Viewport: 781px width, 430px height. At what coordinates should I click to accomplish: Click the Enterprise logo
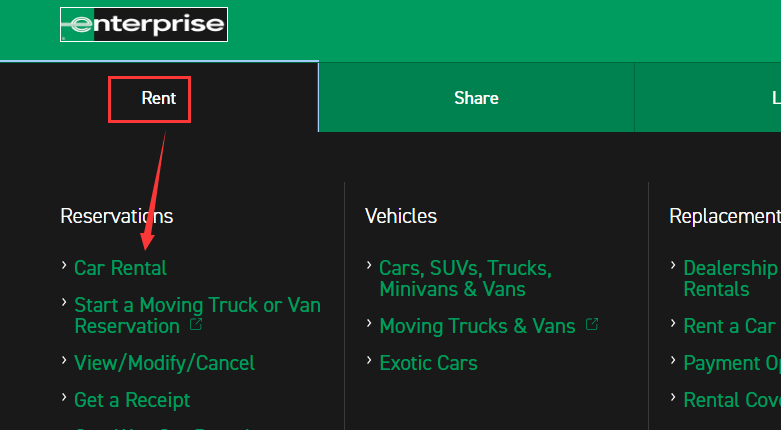point(144,25)
